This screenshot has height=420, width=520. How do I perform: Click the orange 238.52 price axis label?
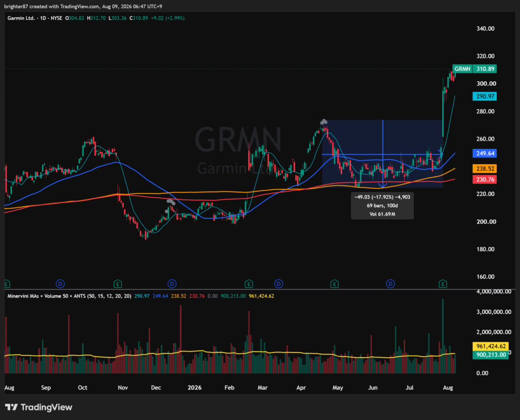tap(484, 169)
